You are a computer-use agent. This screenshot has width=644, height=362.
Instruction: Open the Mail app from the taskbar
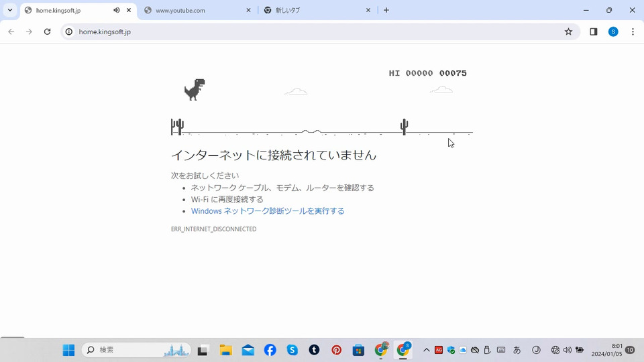point(248,350)
